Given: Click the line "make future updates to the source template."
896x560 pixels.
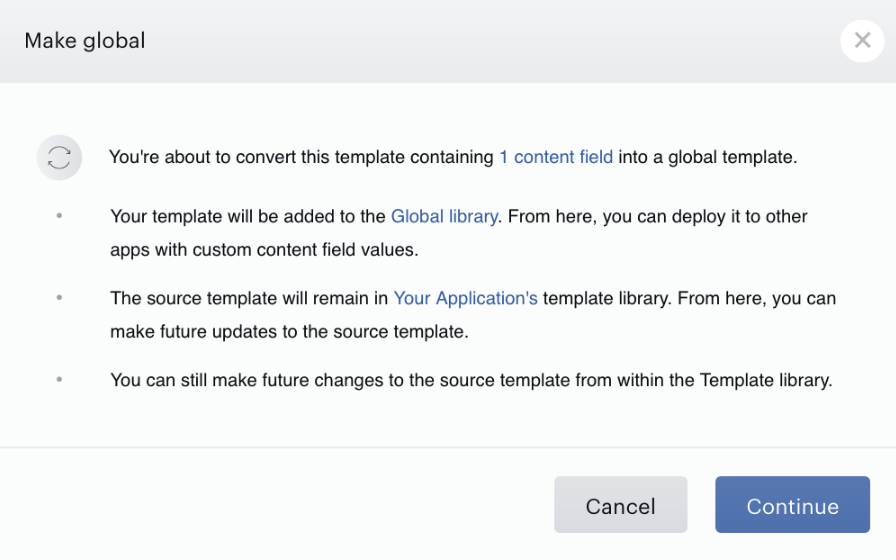Looking at the screenshot, I should coord(289,331).
